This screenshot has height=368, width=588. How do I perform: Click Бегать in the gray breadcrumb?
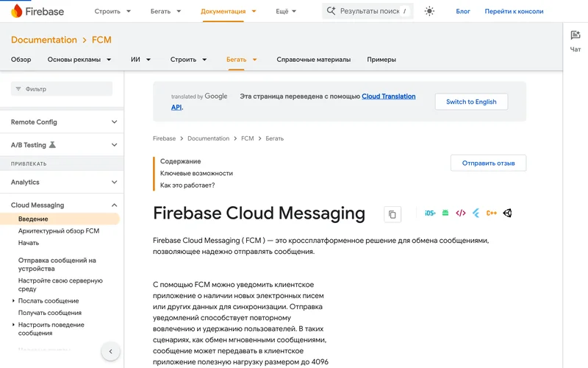274,138
